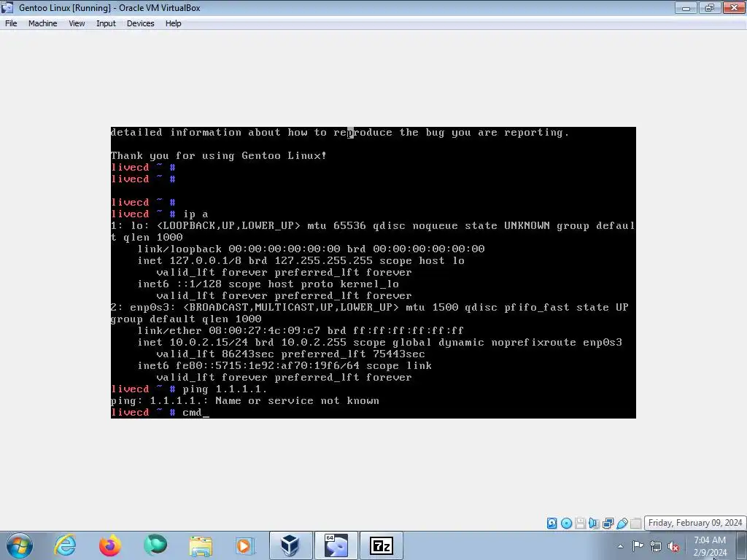Open Windows Media Player from the taskbar
This screenshot has width=747, height=560.
pos(245,545)
